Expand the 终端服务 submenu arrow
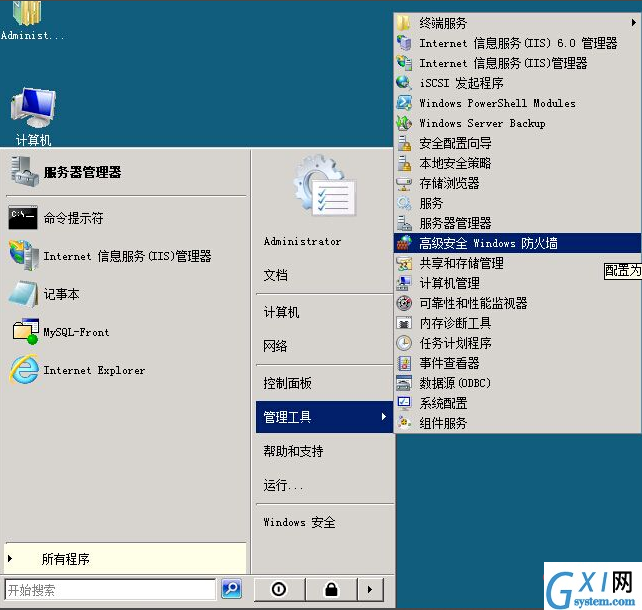The image size is (642, 610). 633,23
